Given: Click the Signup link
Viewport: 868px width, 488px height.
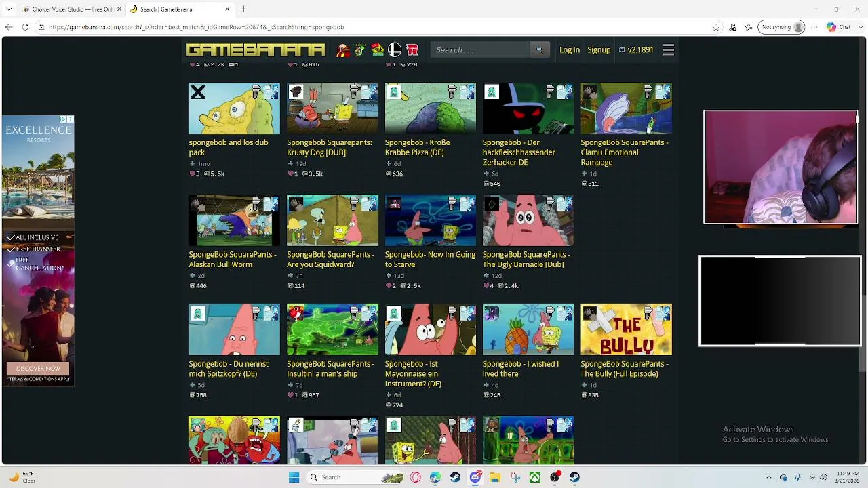Looking at the screenshot, I should coord(599,50).
